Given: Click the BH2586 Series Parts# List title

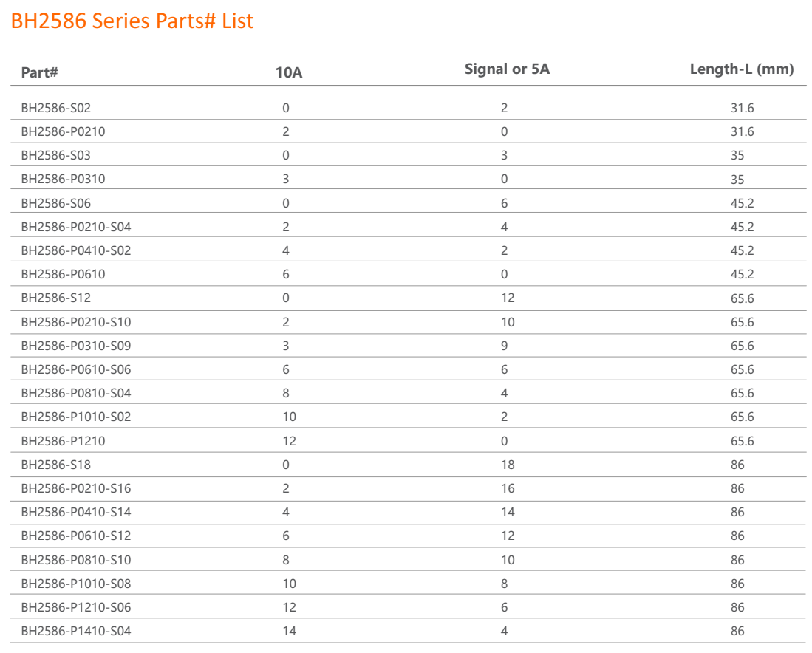Looking at the screenshot, I should click(133, 21).
